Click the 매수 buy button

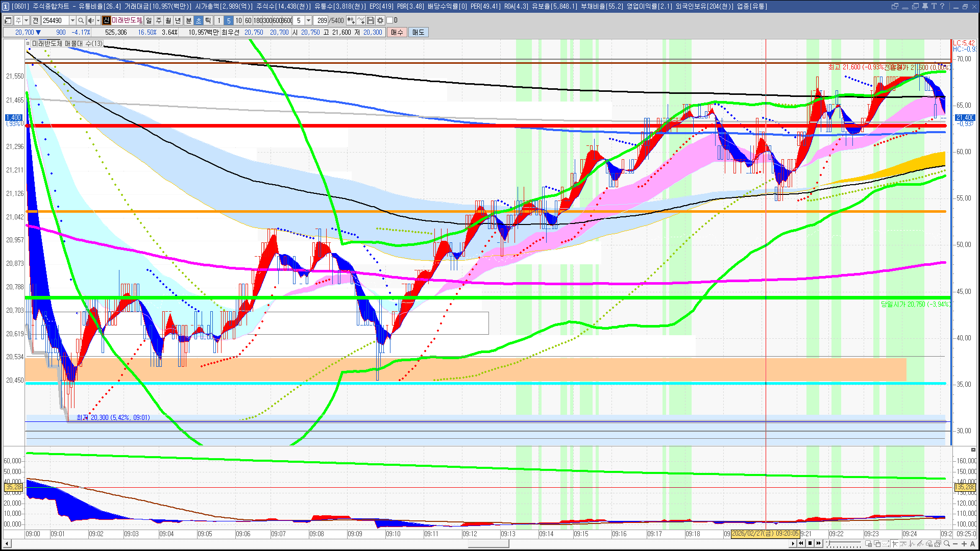click(x=397, y=32)
